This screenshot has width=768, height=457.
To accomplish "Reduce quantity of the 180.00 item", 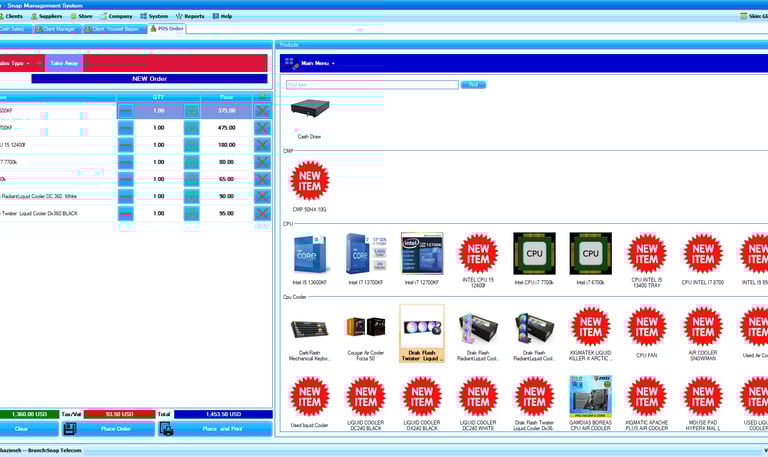I will tap(126, 145).
